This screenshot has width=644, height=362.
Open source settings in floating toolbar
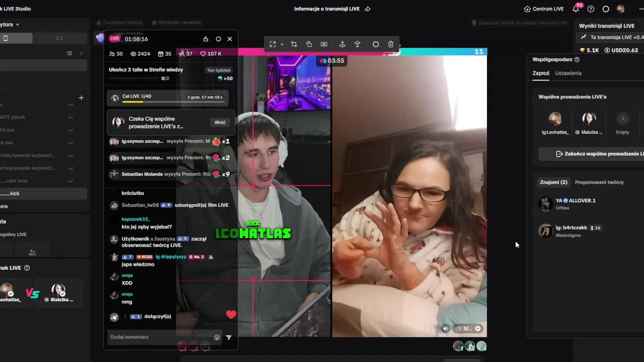coord(375,44)
